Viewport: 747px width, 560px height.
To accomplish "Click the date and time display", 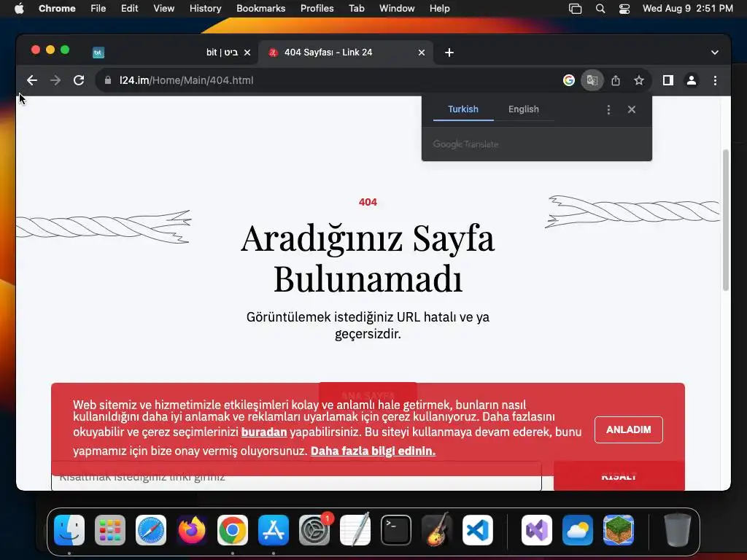I will pyautogui.click(x=687, y=9).
